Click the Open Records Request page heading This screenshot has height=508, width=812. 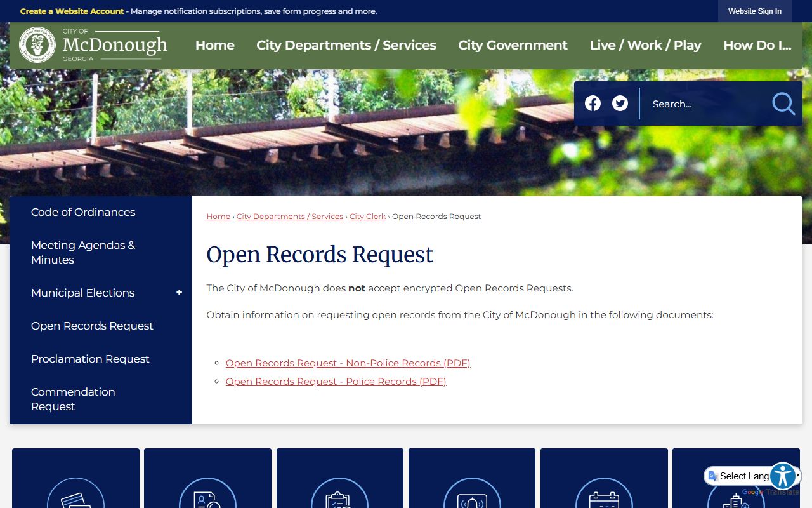pyautogui.click(x=320, y=255)
